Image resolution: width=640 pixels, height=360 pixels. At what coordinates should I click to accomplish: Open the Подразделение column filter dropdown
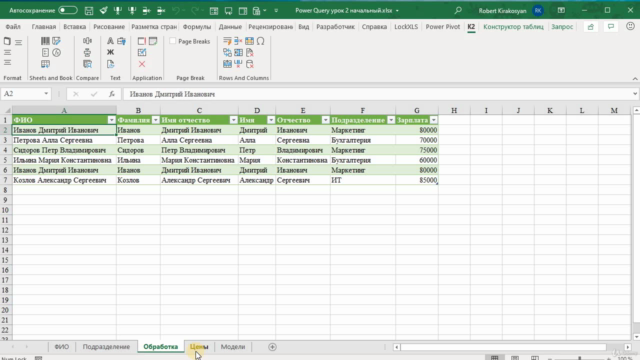pos(391,120)
